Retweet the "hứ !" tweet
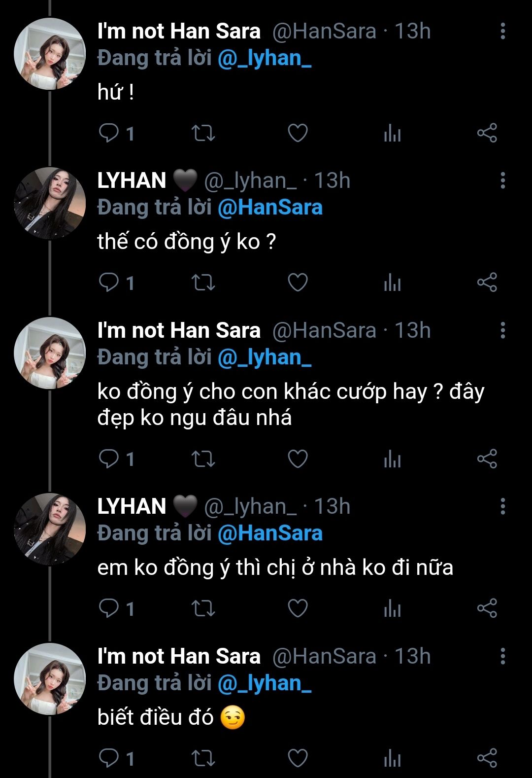 (203, 133)
